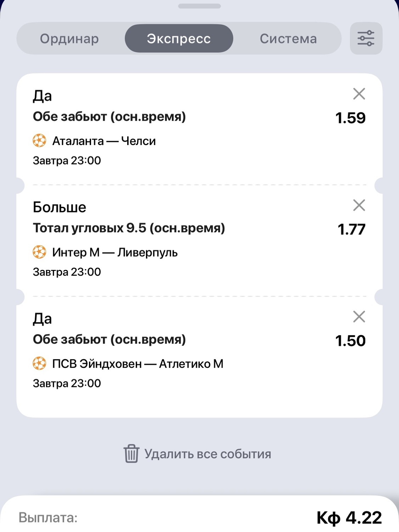The image size is (399, 532).
Task: Remove the Аталанта — Челси bet
Action: coord(359,94)
